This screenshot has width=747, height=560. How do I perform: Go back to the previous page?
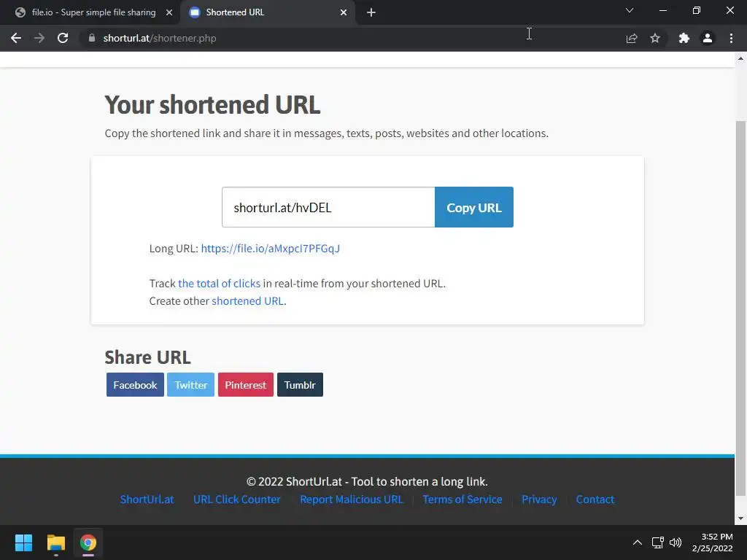click(x=16, y=38)
